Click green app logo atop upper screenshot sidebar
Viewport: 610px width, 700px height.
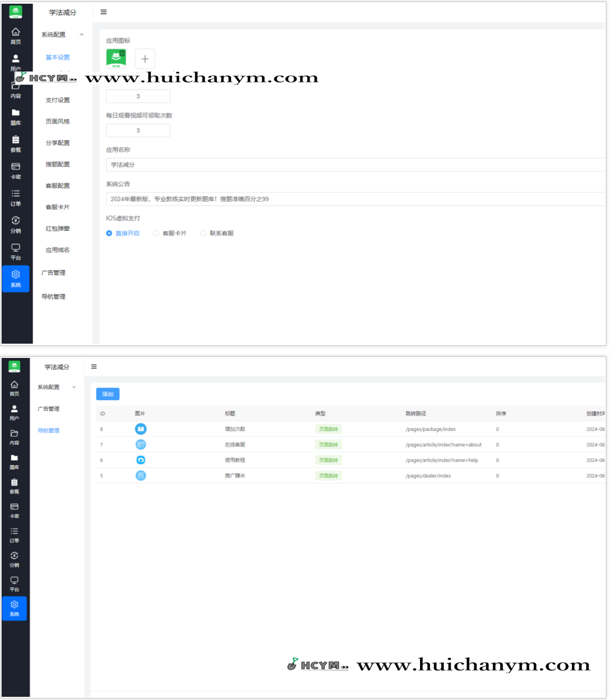[x=16, y=12]
